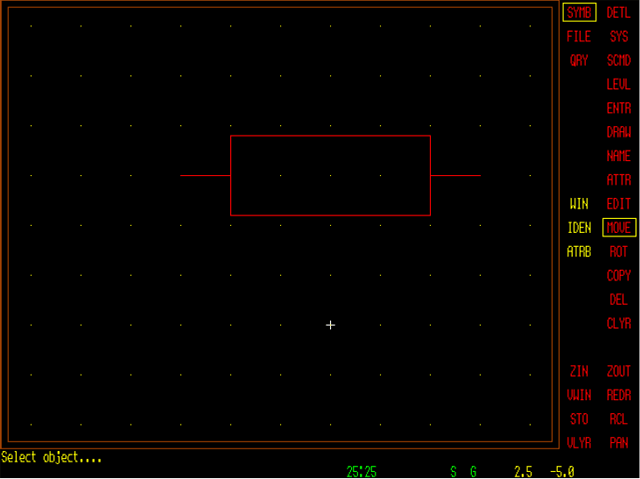Image resolution: width=640 pixels, height=479 pixels.
Task: Click the 'Select object....' prompt text
Action: point(51,458)
